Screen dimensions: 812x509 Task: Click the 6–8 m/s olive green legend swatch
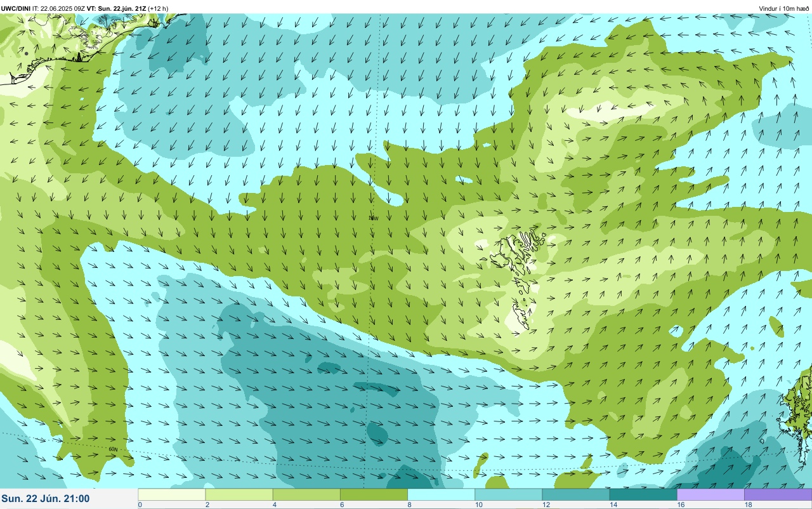click(374, 494)
